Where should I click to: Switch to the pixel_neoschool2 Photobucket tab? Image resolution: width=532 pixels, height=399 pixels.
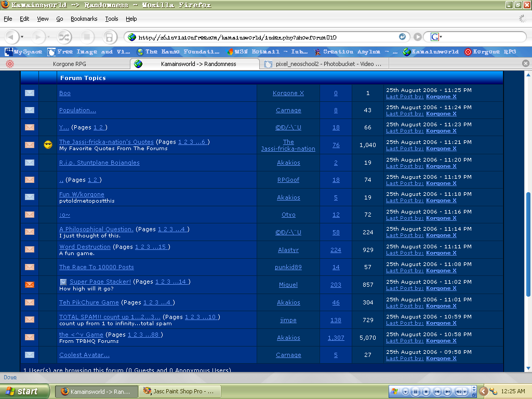click(324, 64)
